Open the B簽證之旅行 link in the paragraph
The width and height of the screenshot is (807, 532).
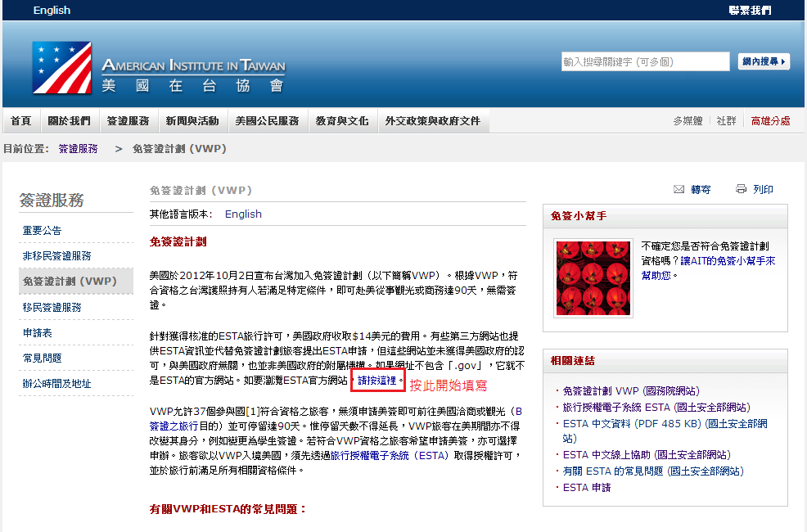click(174, 426)
